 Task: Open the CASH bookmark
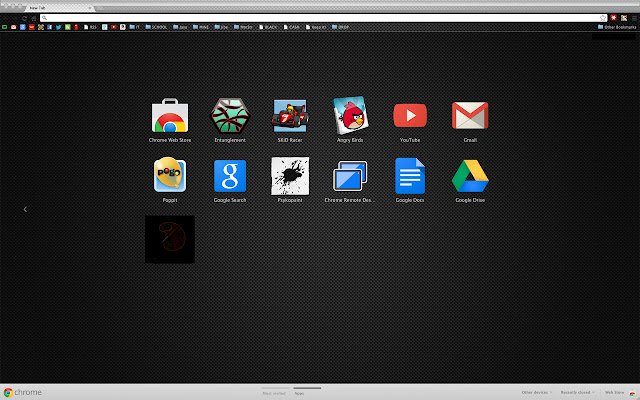point(291,27)
